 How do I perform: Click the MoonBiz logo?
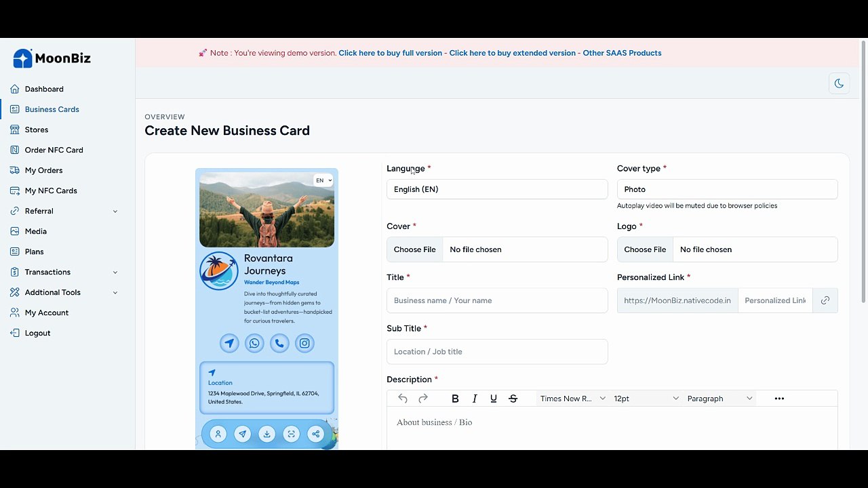[x=52, y=58]
